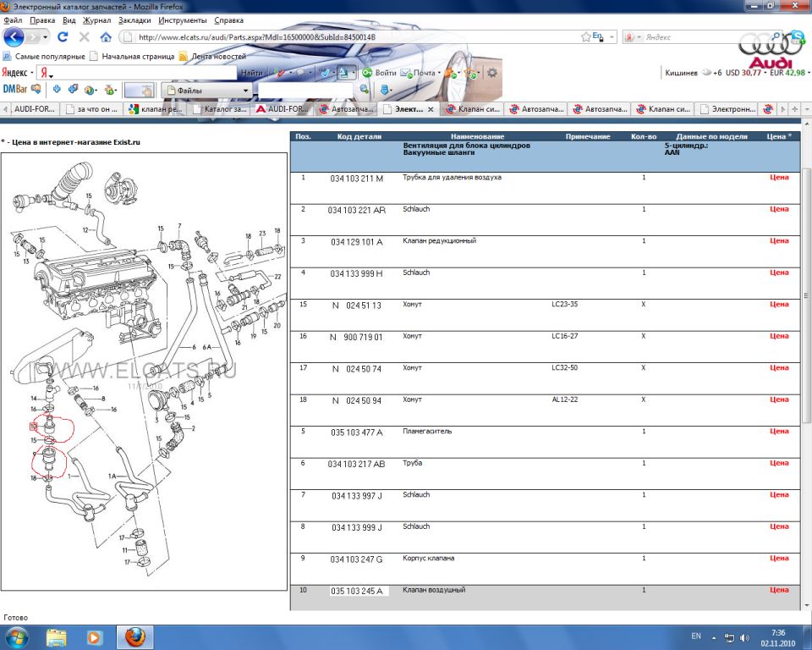Bookmark this page with the star icon
This screenshot has width=812, height=650.
[585, 36]
